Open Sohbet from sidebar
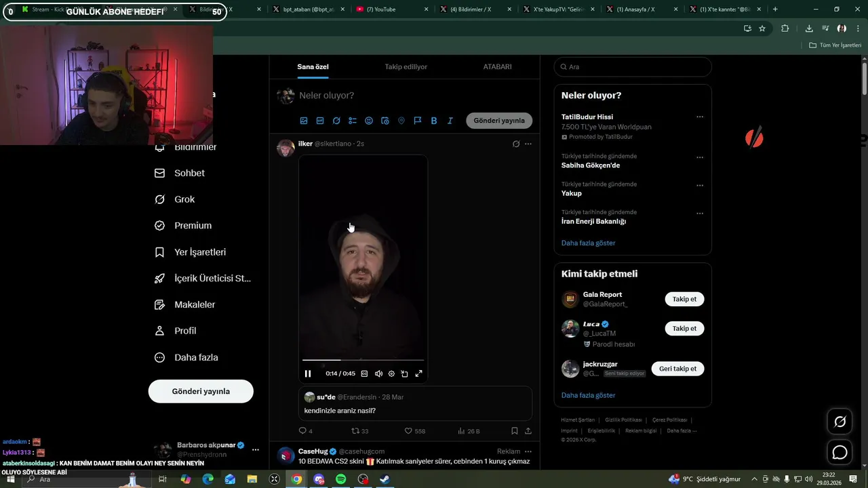Viewport: 868px width, 488px height. (x=180, y=173)
